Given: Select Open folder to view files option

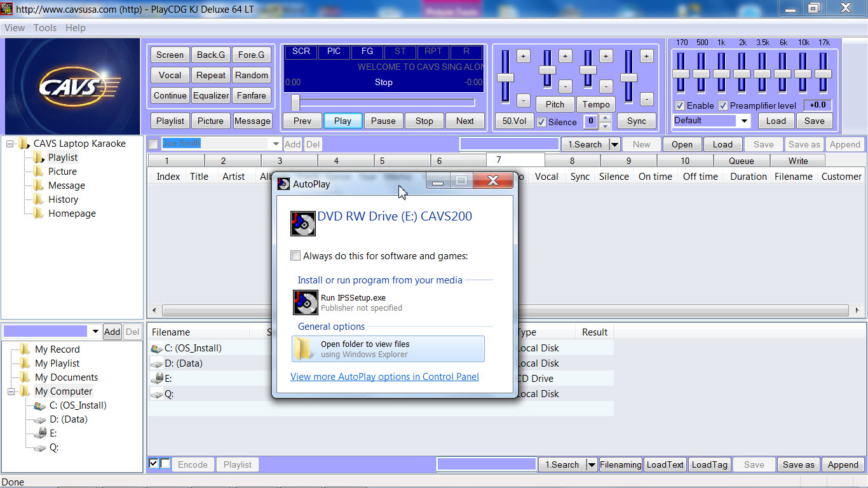Looking at the screenshot, I should click(388, 349).
